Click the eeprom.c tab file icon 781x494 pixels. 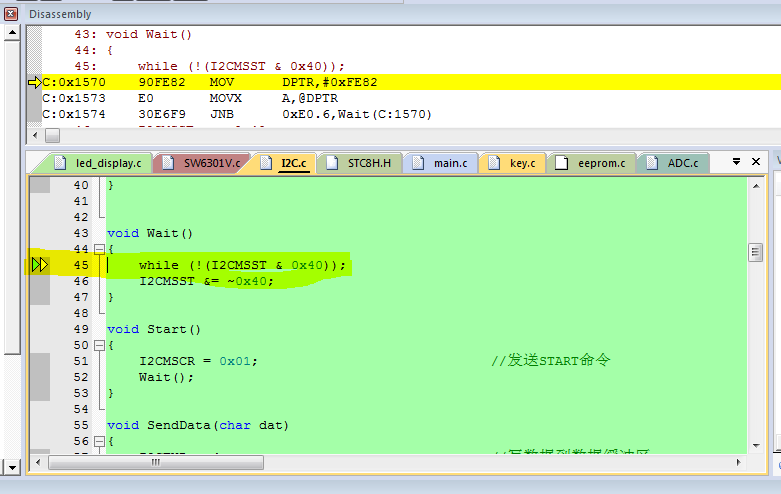(561, 163)
